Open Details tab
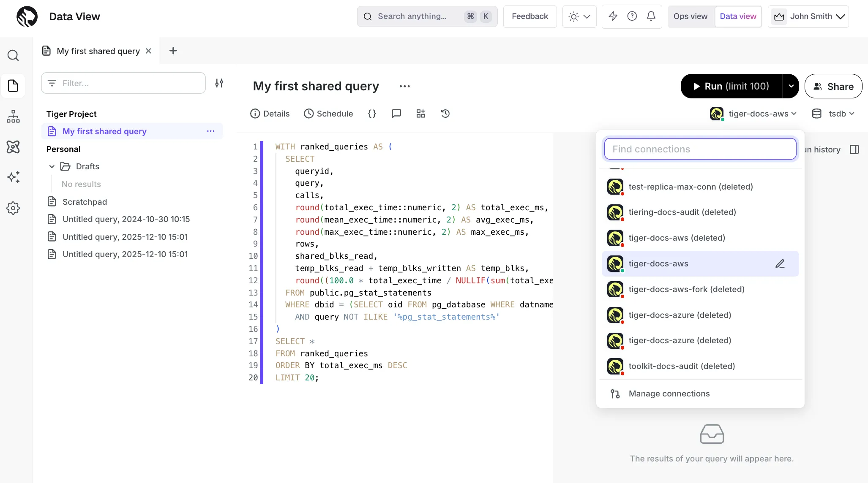Image resolution: width=868 pixels, height=483 pixels. 270,114
